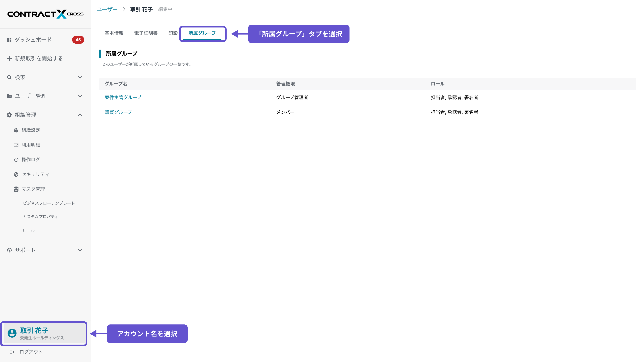Collapse the 組織管理 section chevron
Screen dimensions: 644x362
click(x=80, y=115)
